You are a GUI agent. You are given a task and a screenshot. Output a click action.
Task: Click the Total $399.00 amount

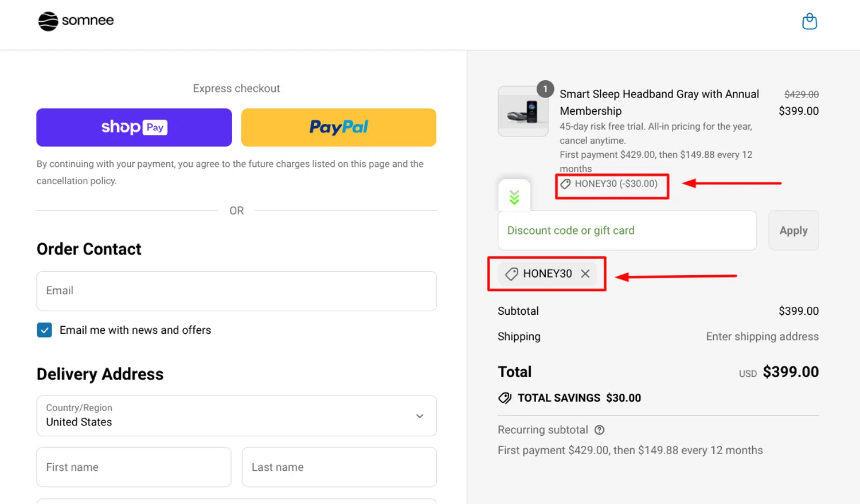pos(791,372)
